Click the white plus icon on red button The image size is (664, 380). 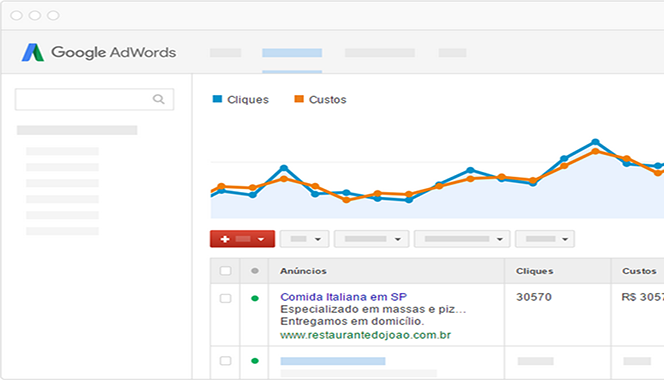point(225,239)
